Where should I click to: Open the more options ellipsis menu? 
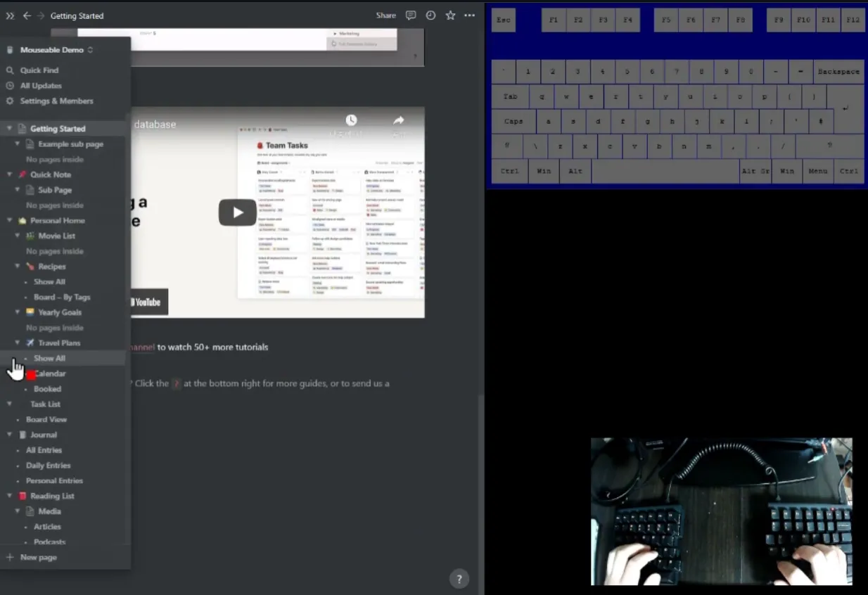469,15
